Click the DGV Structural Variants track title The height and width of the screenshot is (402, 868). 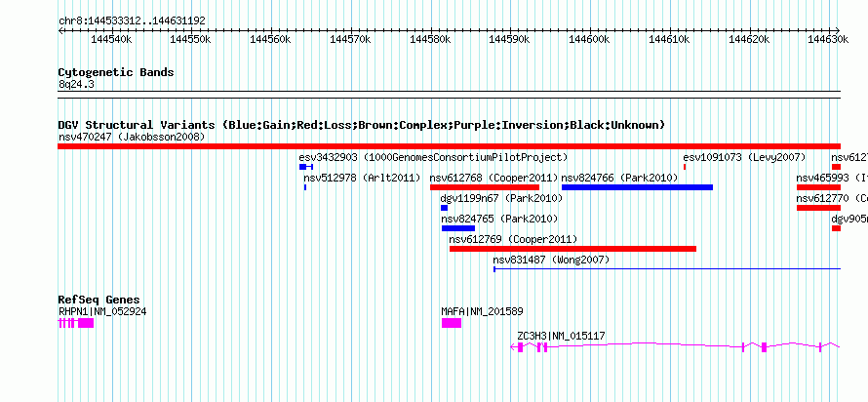362,125
